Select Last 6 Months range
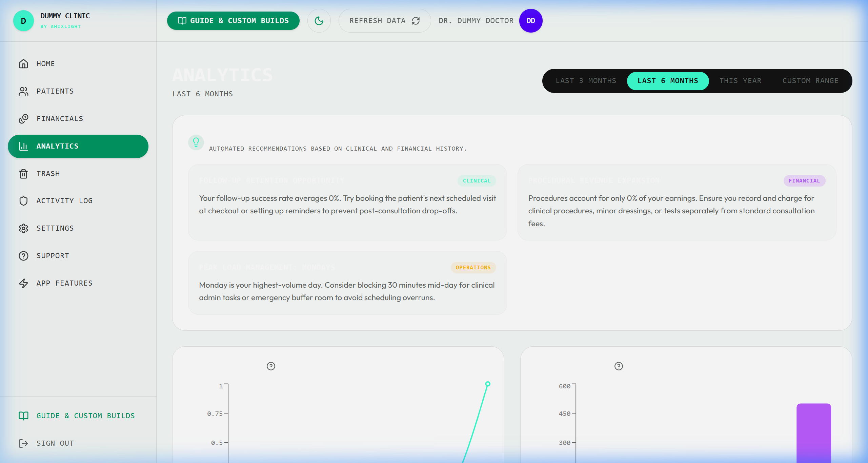868x463 pixels. point(668,81)
